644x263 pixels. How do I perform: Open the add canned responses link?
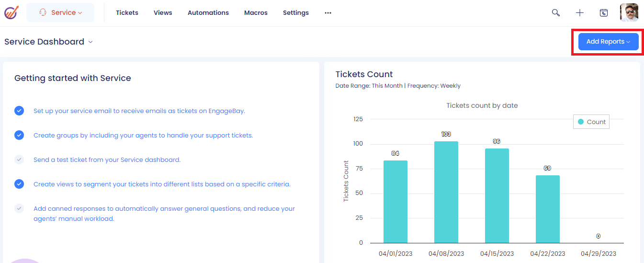click(x=164, y=214)
